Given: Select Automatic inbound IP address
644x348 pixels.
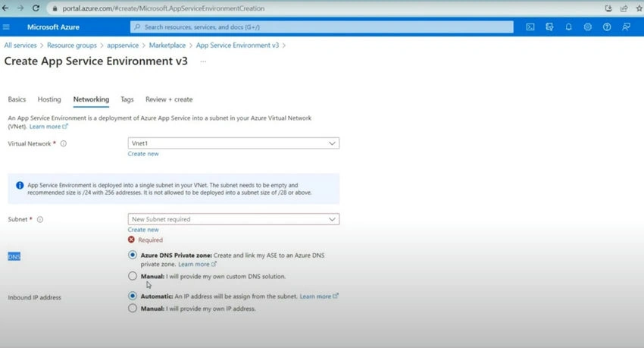Looking at the screenshot, I should tap(133, 296).
